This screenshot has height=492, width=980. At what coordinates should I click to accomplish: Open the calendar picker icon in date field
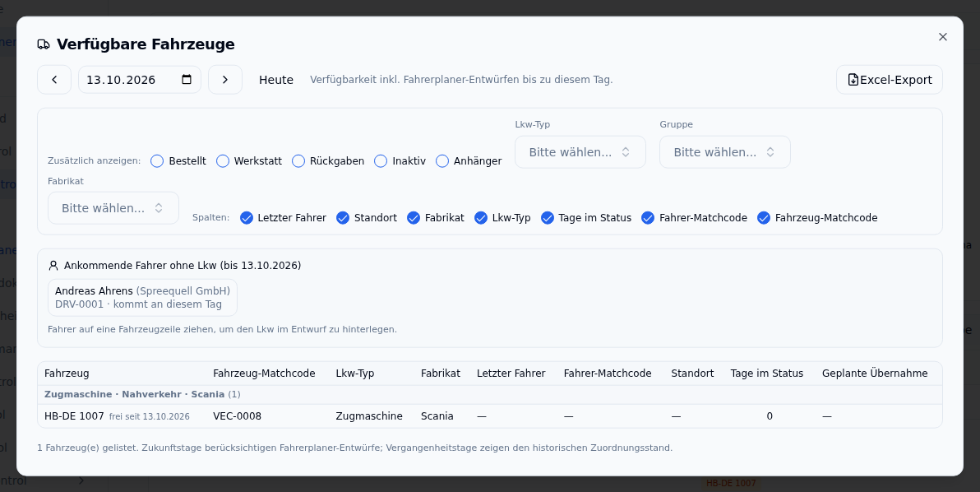tap(187, 80)
